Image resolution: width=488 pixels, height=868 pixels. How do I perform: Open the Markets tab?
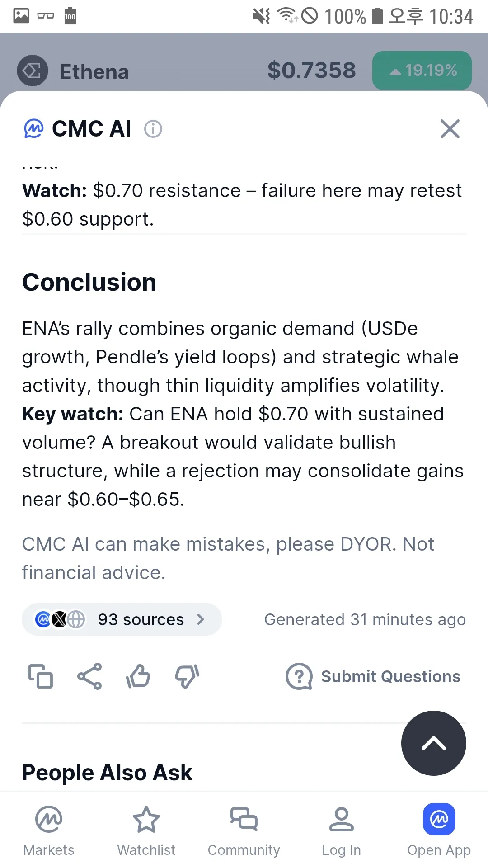pos(49,830)
